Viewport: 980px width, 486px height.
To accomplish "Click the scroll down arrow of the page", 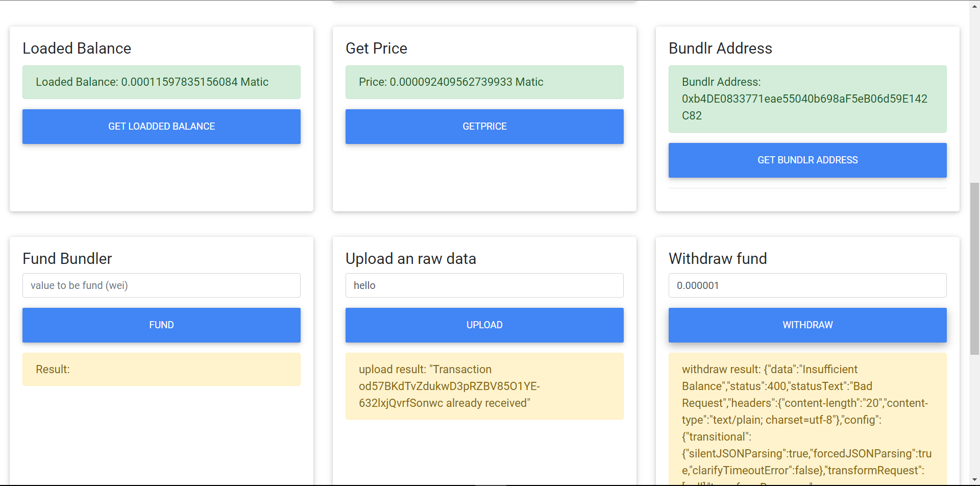I will [974, 480].
